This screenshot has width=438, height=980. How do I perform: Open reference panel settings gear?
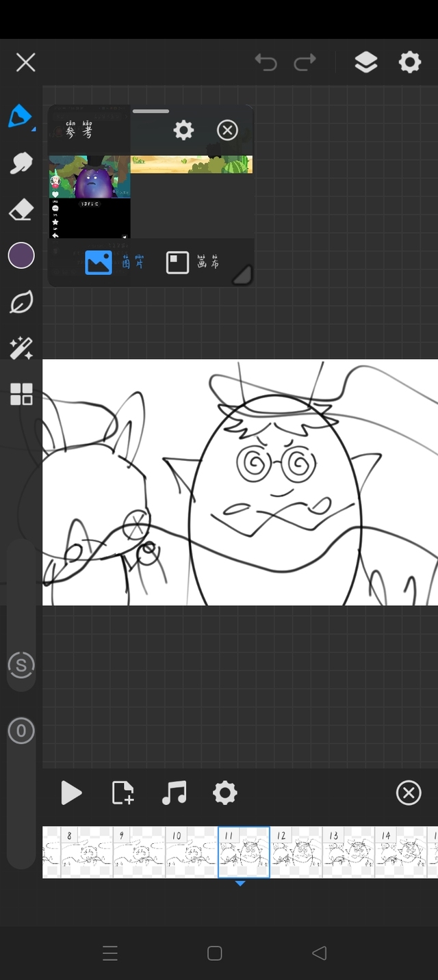click(183, 130)
